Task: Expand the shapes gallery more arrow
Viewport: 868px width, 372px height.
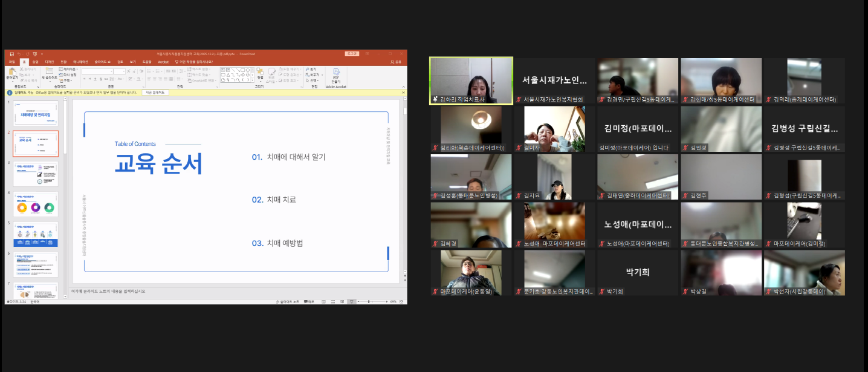Action: 251,80
